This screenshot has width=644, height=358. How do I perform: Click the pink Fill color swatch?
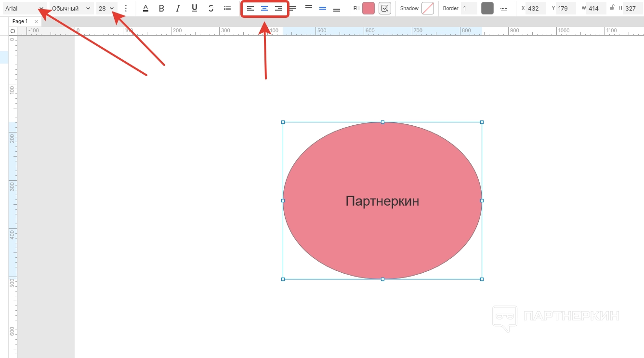coord(368,8)
